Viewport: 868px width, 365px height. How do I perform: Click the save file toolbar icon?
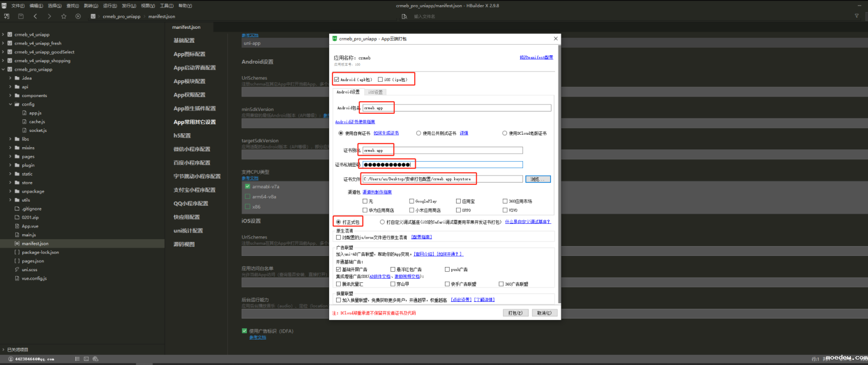[x=21, y=16]
